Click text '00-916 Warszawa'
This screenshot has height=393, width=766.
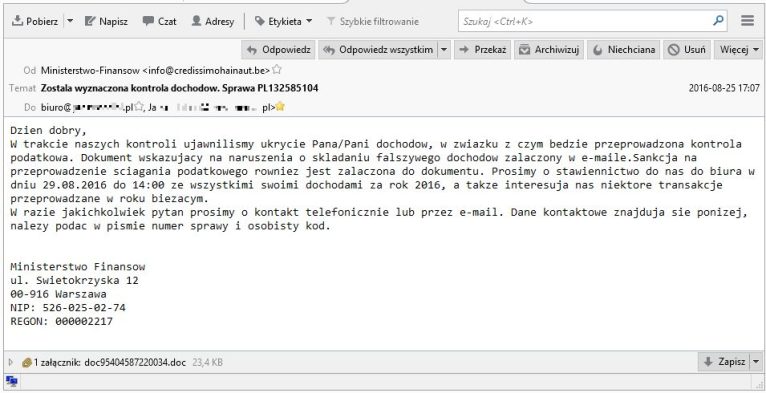coord(58,294)
